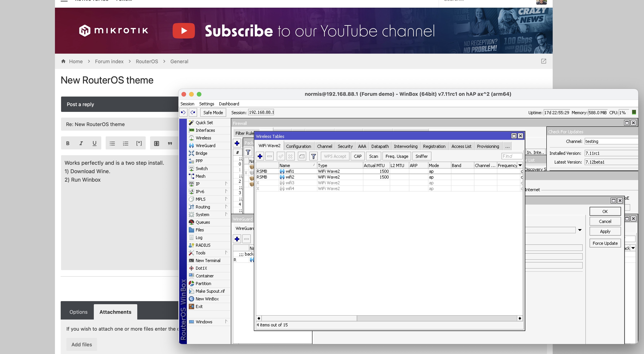Screen dimensions: 644x354
Task: Open the Frequency column dropdown
Action: pyautogui.click(x=520, y=165)
